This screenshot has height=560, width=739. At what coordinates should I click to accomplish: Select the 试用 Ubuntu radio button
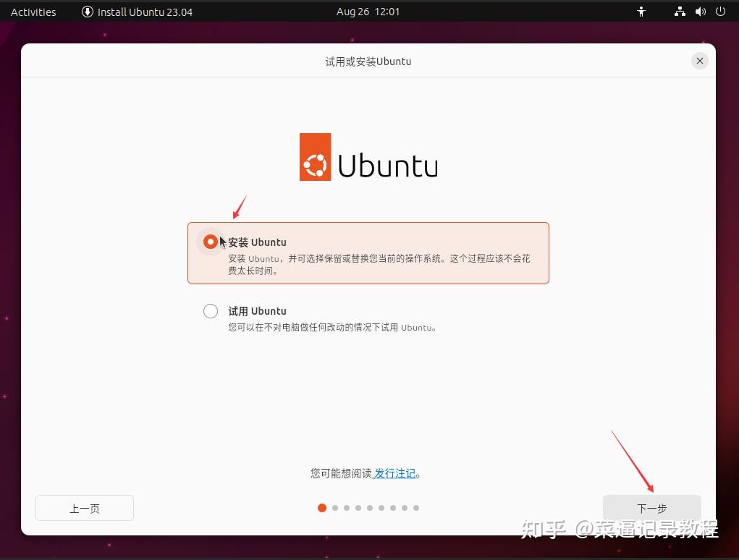click(211, 310)
